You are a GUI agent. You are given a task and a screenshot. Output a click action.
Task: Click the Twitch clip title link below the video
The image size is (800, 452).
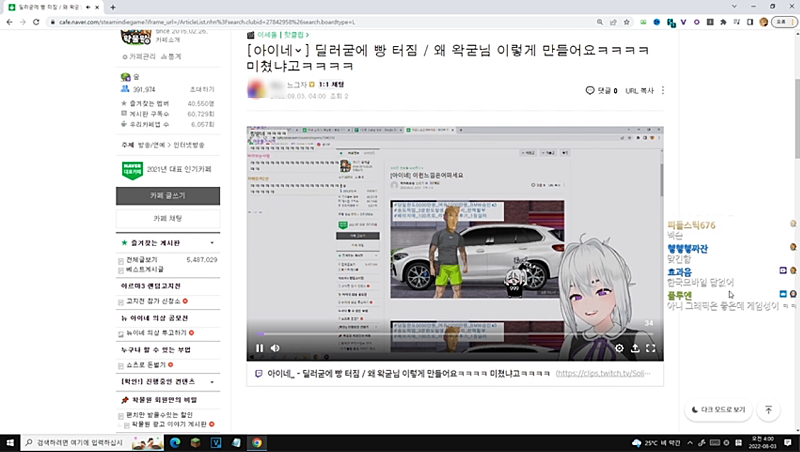(x=408, y=373)
